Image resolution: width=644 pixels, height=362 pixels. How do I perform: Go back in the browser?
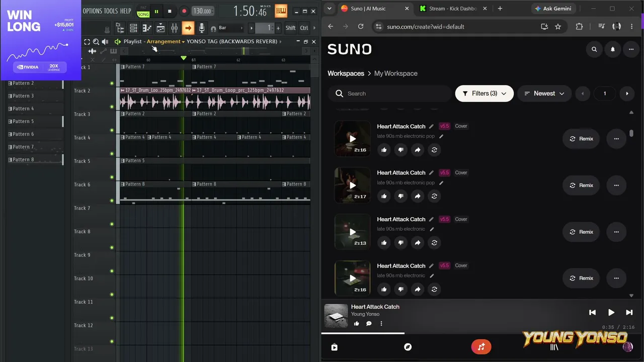[331, 27]
